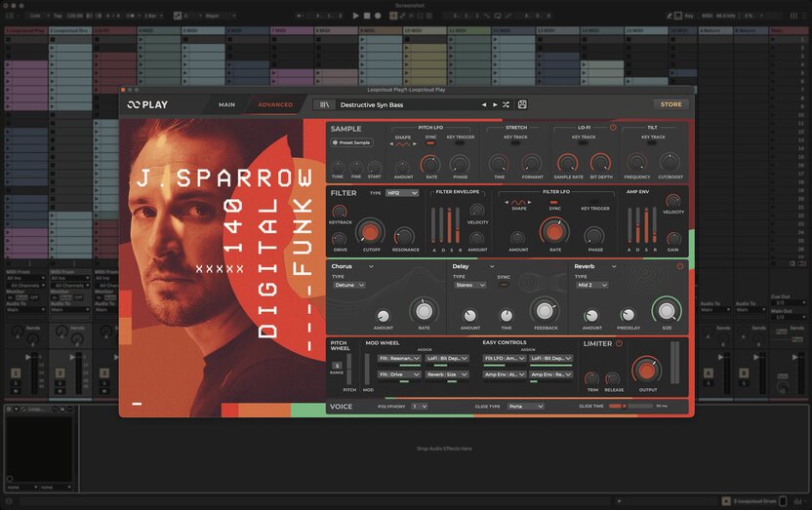Image resolution: width=812 pixels, height=510 pixels.
Task: Toggle the Delay Sync switch
Action: click(x=504, y=285)
